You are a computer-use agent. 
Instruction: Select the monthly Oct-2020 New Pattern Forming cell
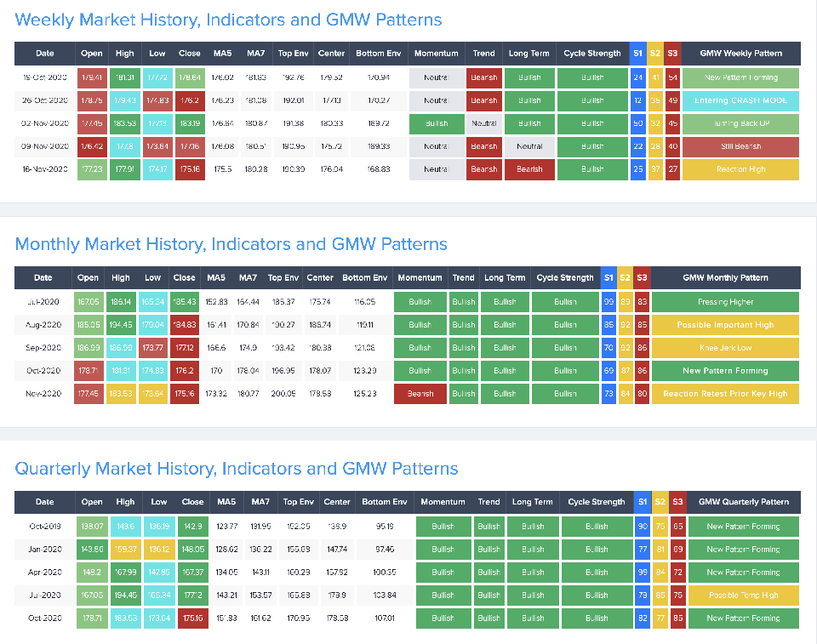725,371
